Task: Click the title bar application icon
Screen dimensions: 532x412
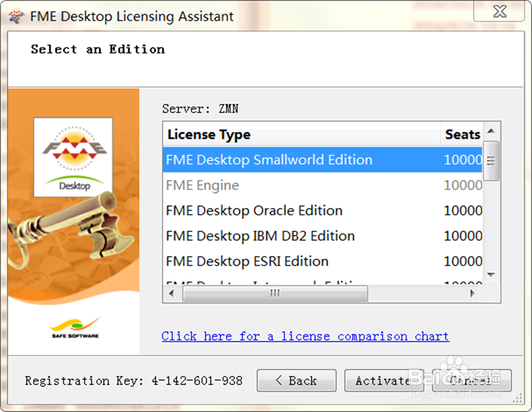Action: [16, 16]
